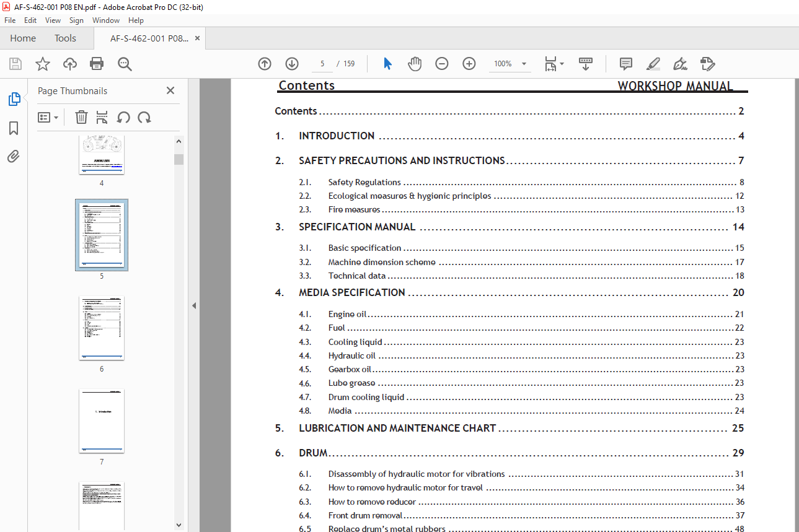Open the Engine oil contents entry
This screenshot has height=532, width=799.
pos(521,314)
